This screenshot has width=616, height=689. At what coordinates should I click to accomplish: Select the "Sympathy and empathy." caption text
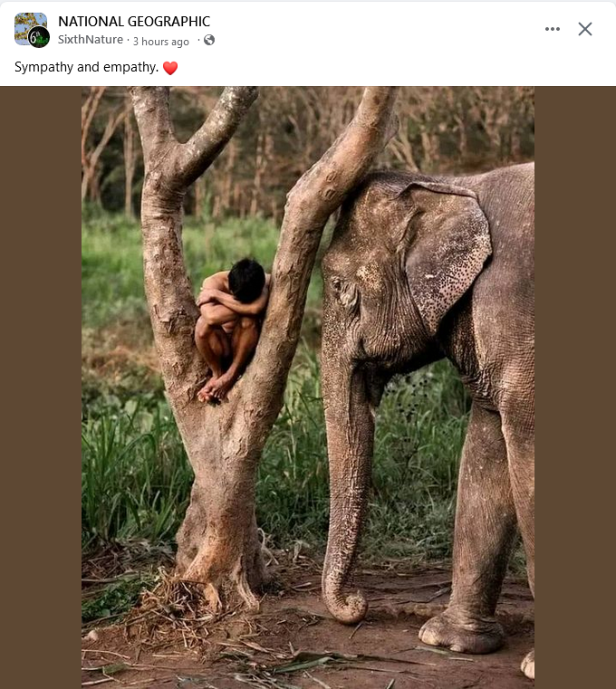pyautogui.click(x=86, y=68)
